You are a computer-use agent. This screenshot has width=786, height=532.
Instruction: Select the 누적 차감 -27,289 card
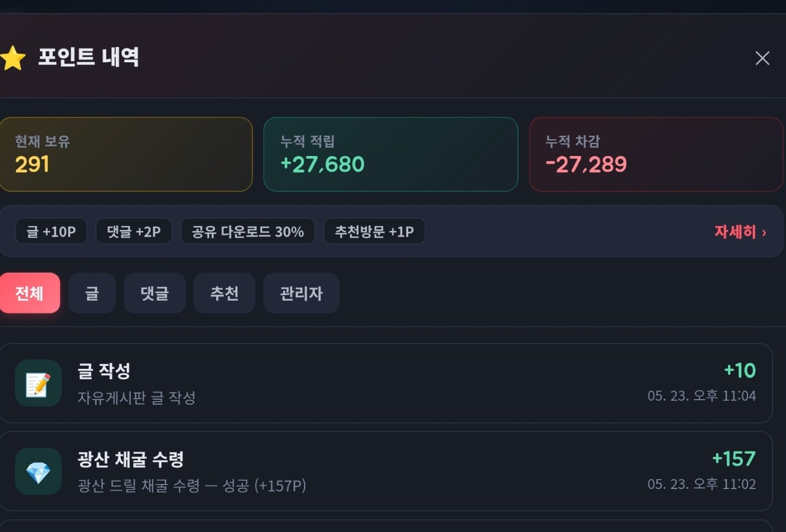point(656,154)
